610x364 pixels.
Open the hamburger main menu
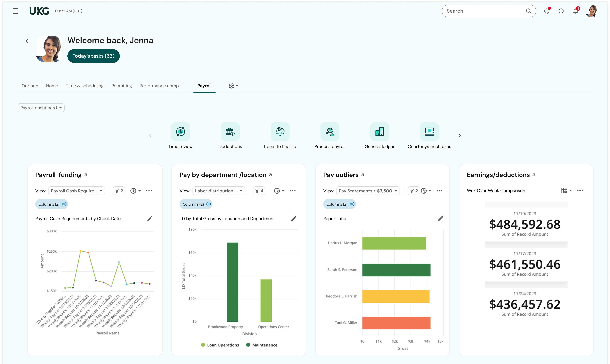[15, 11]
